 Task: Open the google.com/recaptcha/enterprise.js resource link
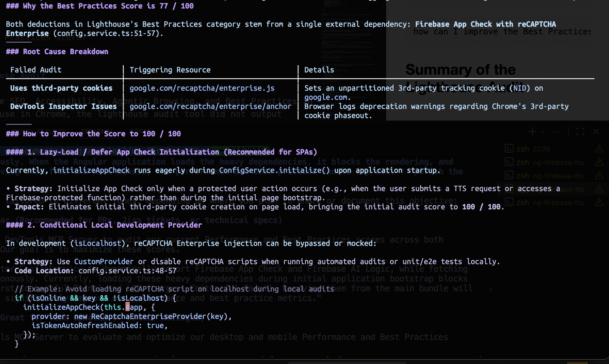(202, 88)
